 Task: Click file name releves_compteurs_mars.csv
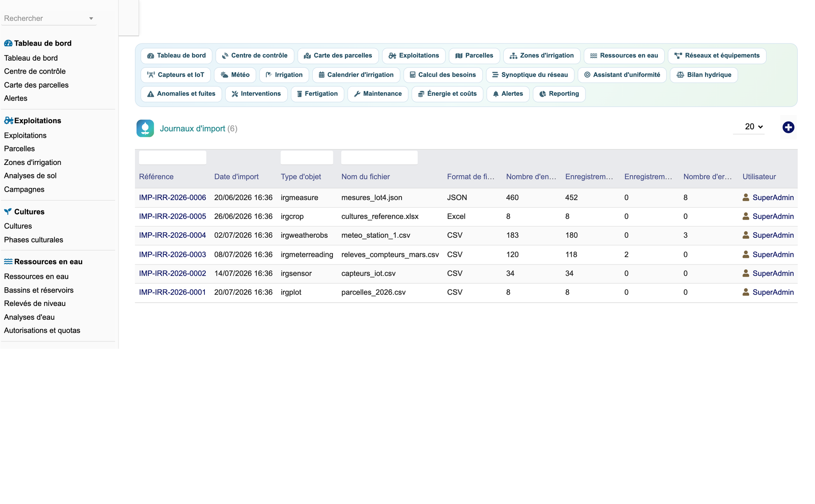pos(390,255)
